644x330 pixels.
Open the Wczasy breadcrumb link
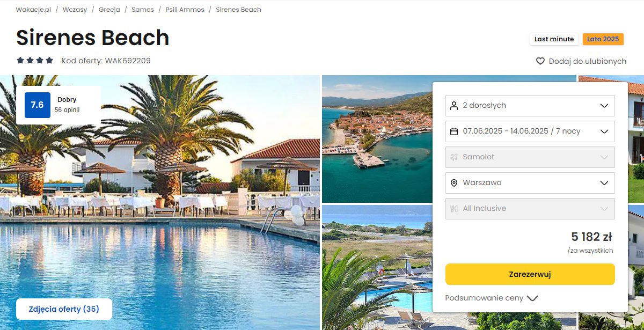click(x=75, y=10)
